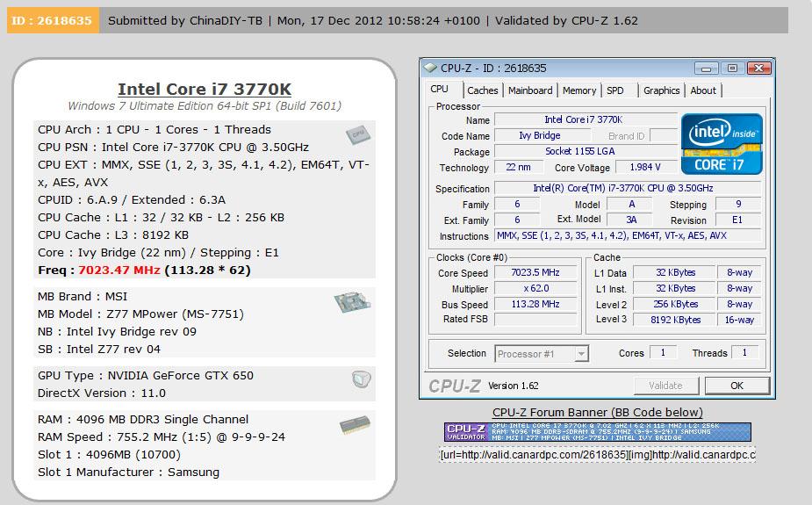
Task: Click the OK button in CPU-Z
Action: pyautogui.click(x=737, y=386)
